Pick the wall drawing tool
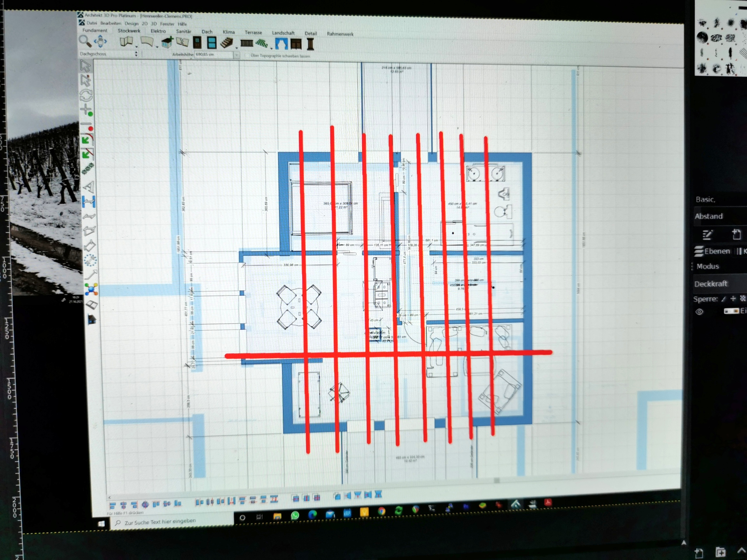747x560 pixels. coord(126,41)
